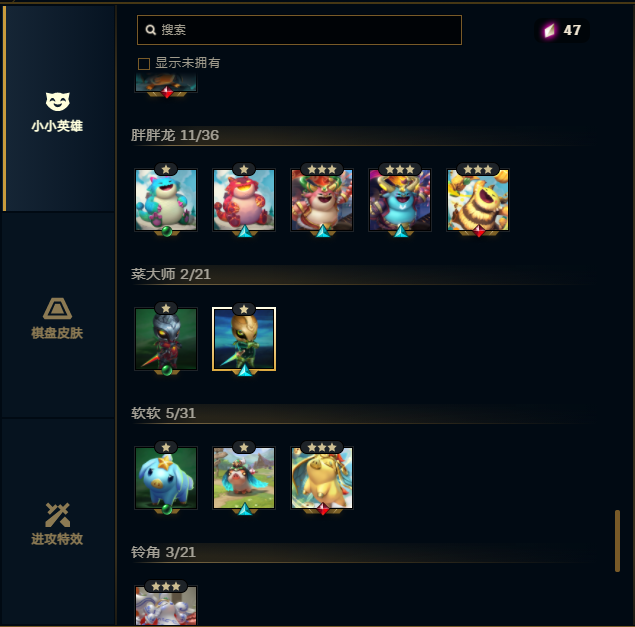The height and width of the screenshot is (627, 635).
Task: Choose the three-star blue-faced purple 胖胖龙
Action: 400,200
